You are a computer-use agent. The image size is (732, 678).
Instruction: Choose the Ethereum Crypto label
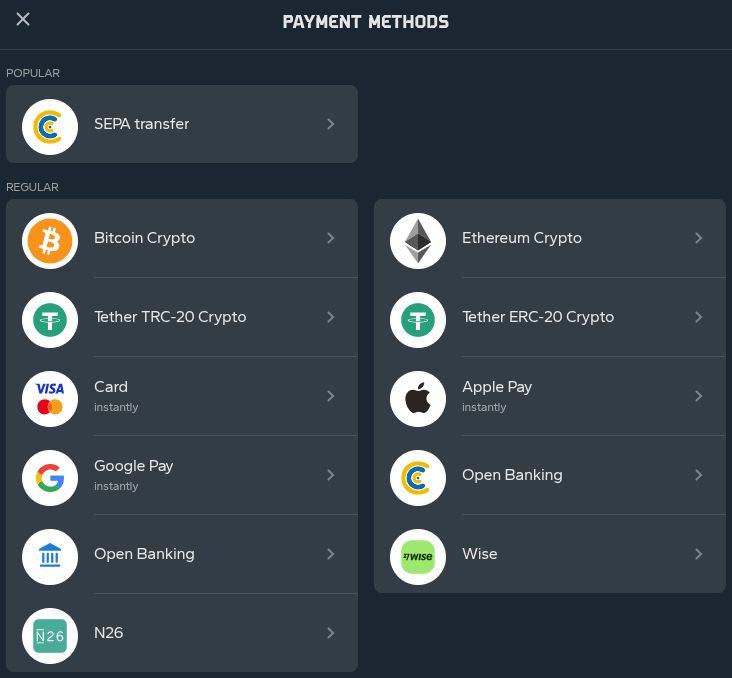(x=521, y=238)
